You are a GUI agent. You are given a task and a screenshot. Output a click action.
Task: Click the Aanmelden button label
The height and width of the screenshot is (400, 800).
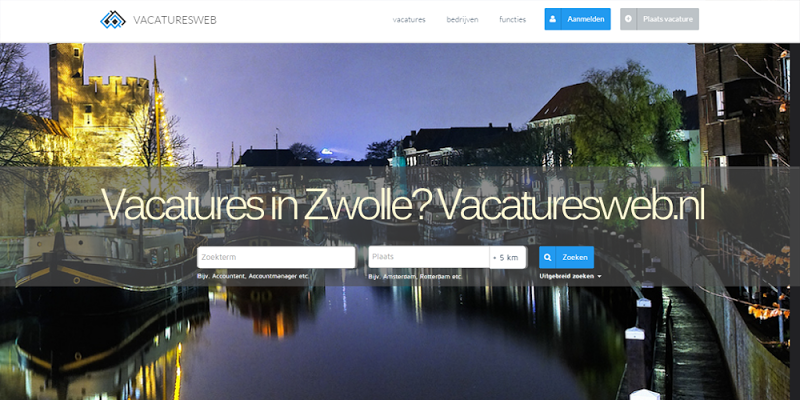point(586,19)
